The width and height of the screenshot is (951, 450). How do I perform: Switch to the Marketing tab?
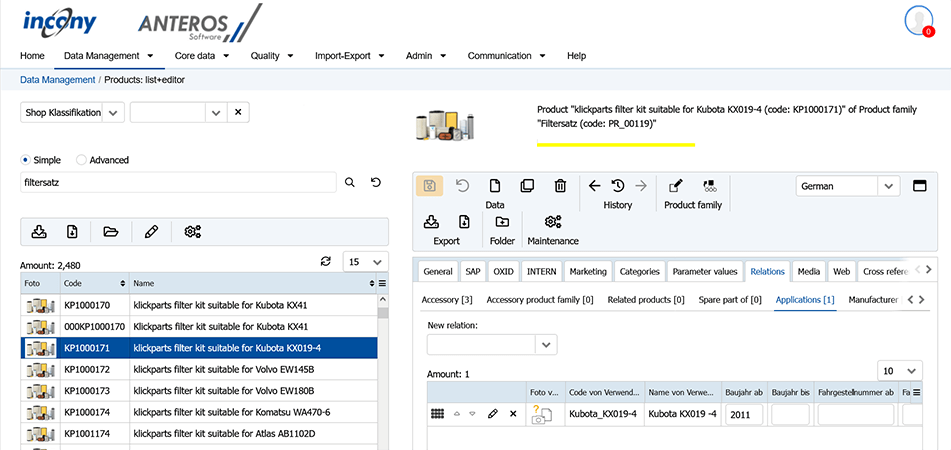(x=588, y=272)
